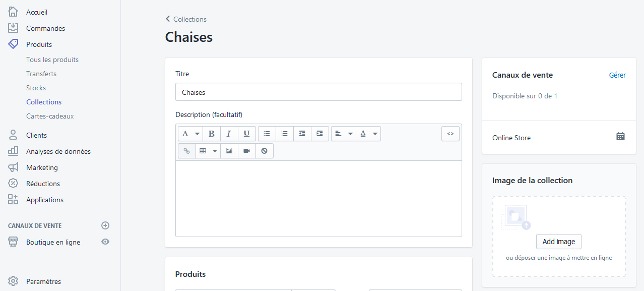Viewport: 644px width, 291px height.
Task: Click the Titre input field
Action: [318, 92]
